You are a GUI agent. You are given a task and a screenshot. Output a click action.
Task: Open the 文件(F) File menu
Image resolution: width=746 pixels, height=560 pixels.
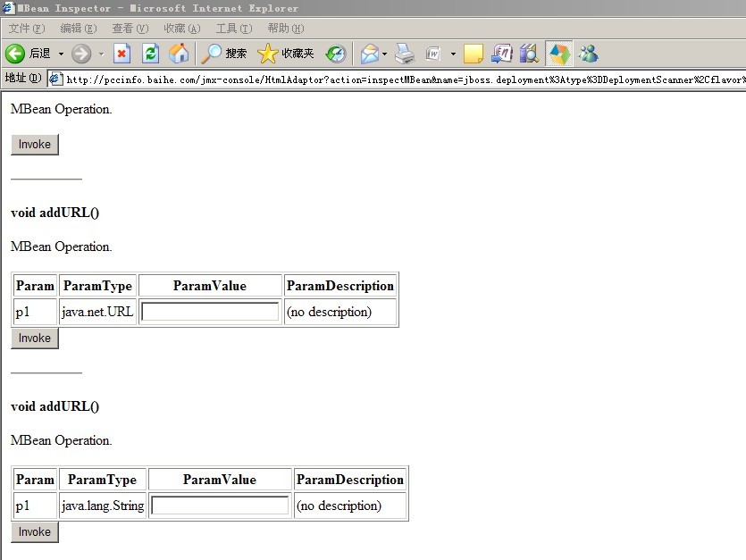(x=27, y=29)
